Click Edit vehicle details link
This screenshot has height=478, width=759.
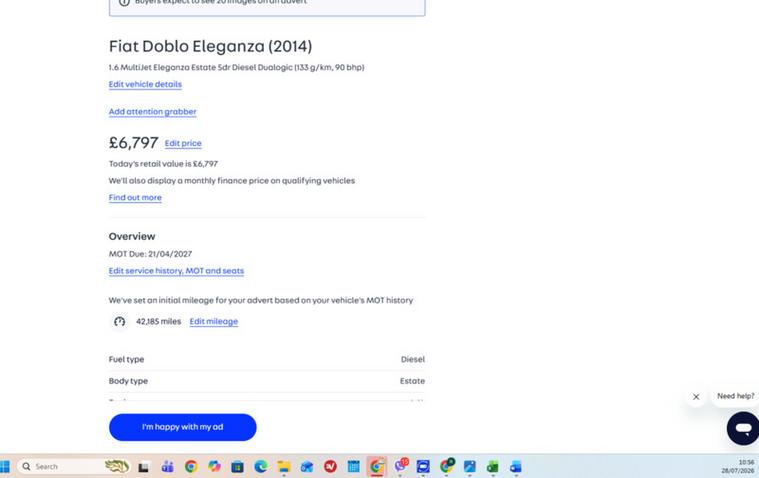tap(145, 84)
